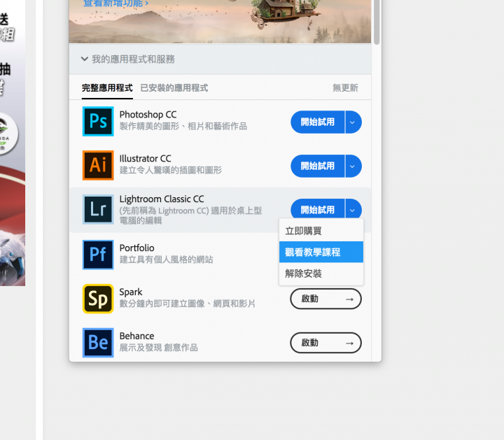Click the advertisement banner in background window
The width and height of the screenshot is (504, 440).
pos(13,143)
